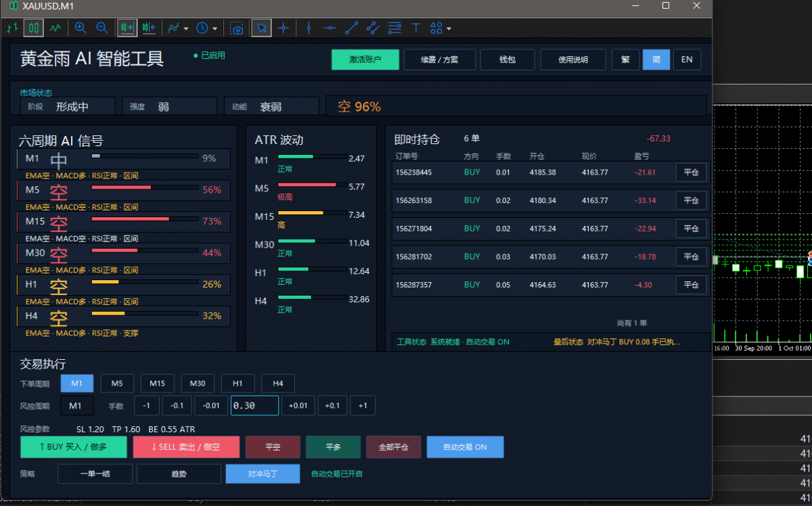The image size is (812, 506).
Task: Take a chart screenshot with camera icon
Action: pos(237,28)
